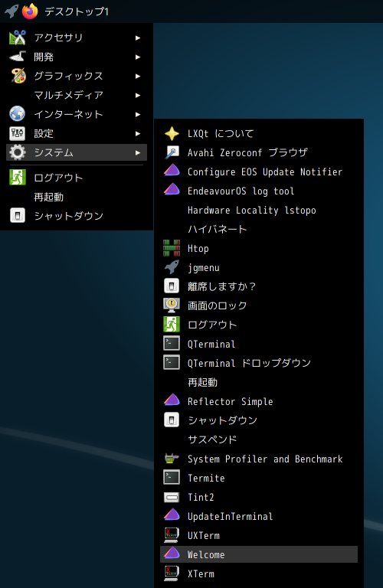Click the Configure EOS Update Notifier icon
The height and width of the screenshot is (588, 383).
click(172, 170)
